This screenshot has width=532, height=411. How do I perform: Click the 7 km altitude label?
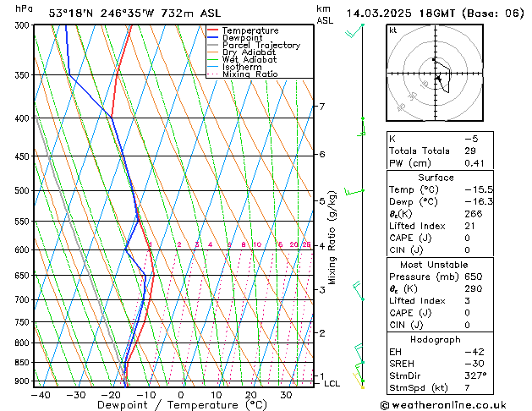coord(322,107)
